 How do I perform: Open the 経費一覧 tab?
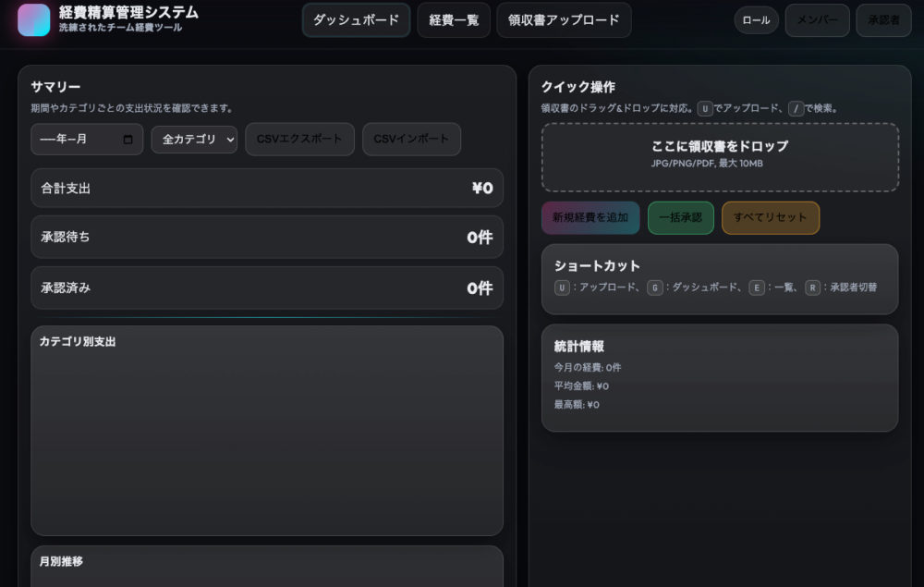tap(454, 20)
